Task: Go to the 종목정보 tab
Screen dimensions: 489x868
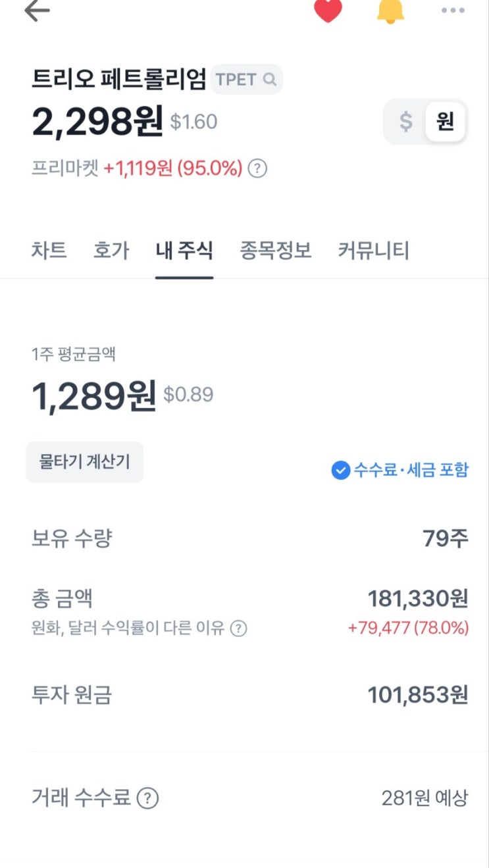Action: (x=275, y=251)
